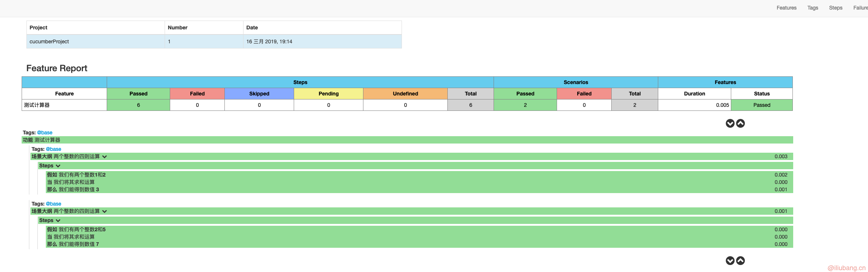
Task: Toggle the Steps chevron in the first scenario
Action: click(x=58, y=166)
